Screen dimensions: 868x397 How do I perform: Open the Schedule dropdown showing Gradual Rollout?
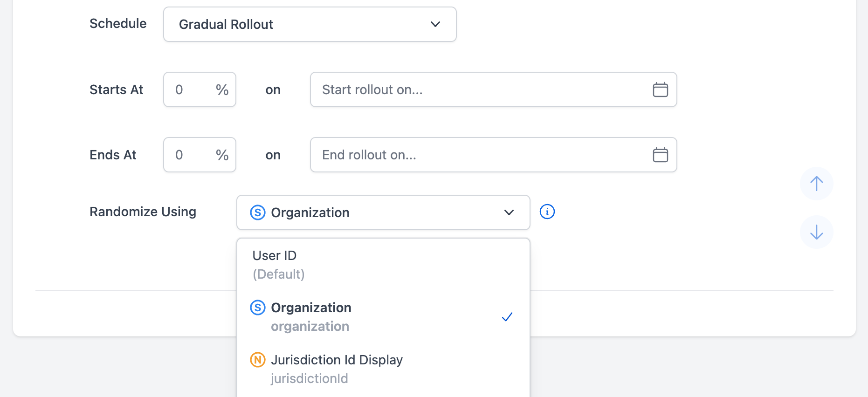pos(309,24)
